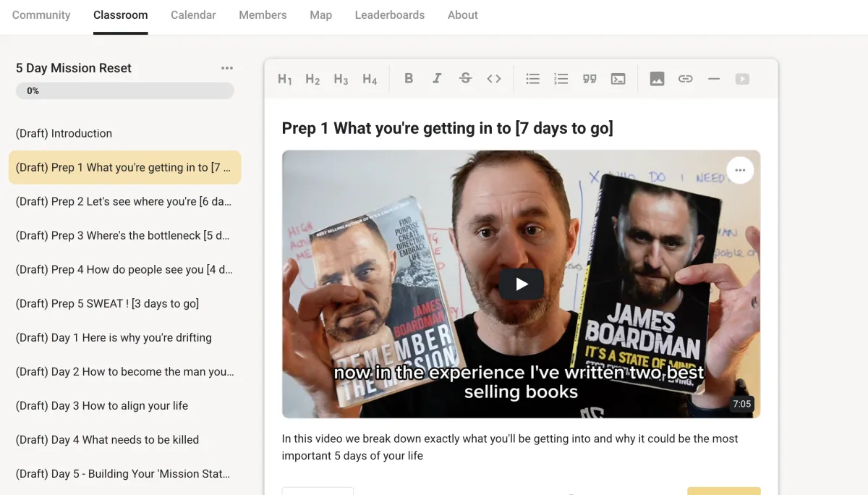Open the Community tab

[x=41, y=14]
